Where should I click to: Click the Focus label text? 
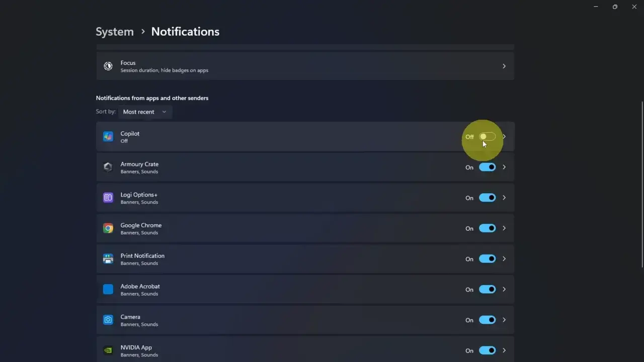[x=128, y=63]
